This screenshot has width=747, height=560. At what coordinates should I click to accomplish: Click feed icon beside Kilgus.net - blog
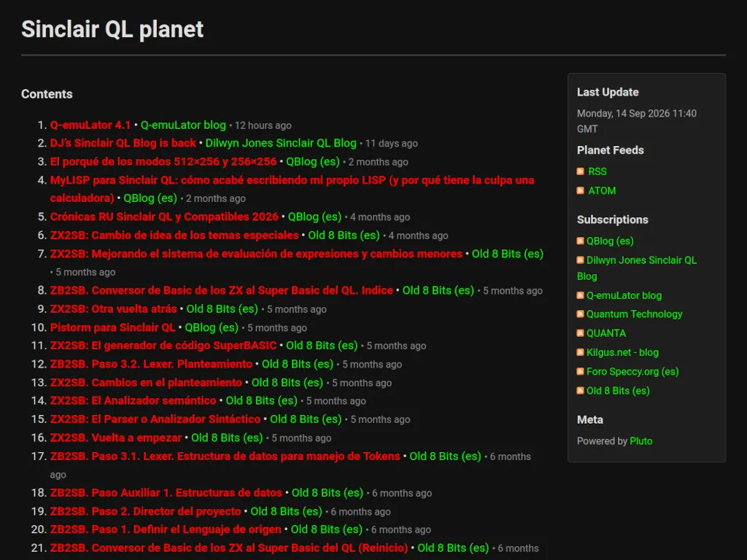[x=580, y=352]
